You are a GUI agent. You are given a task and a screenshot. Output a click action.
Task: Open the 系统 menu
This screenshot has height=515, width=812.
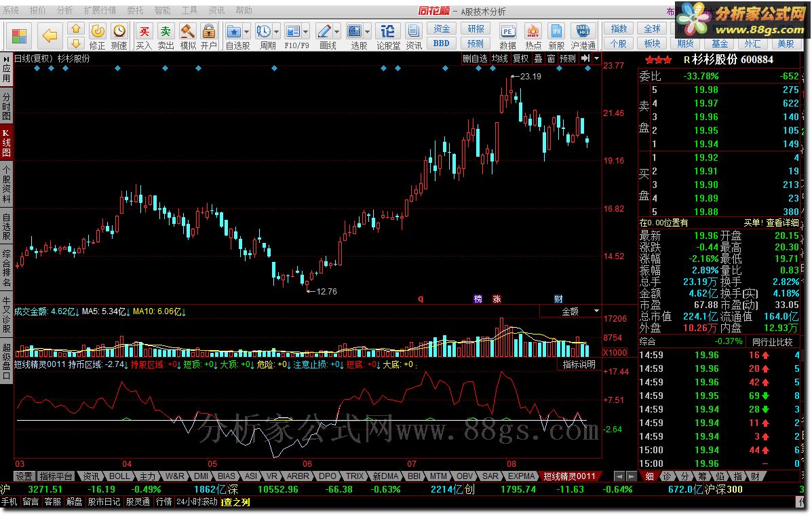coord(10,10)
